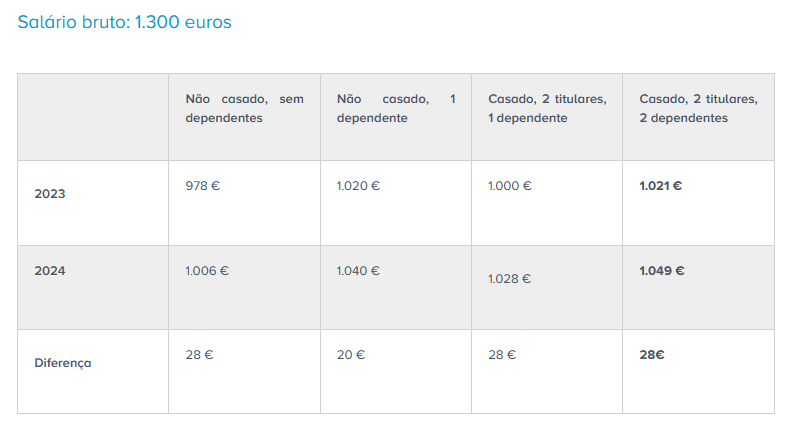
Task: Click the 28 € difference under 'sem dependentes'
Action: (x=200, y=355)
